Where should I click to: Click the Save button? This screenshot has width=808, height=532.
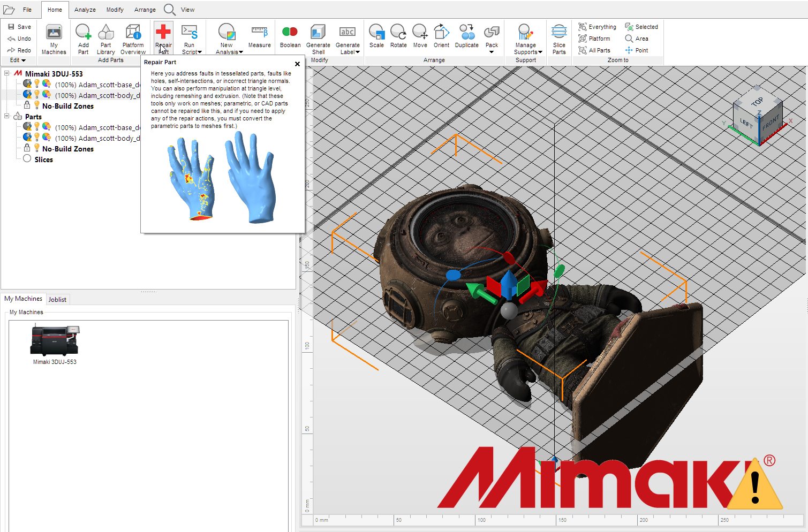(19, 27)
